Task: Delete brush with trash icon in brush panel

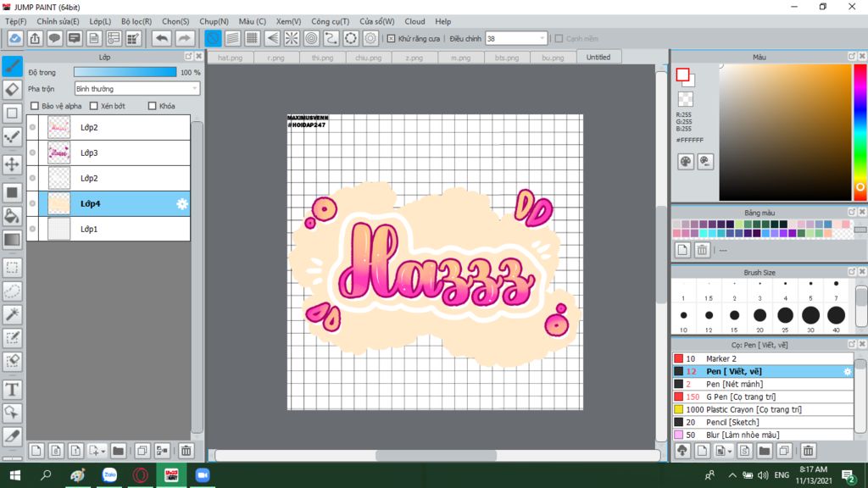Action: (x=808, y=451)
